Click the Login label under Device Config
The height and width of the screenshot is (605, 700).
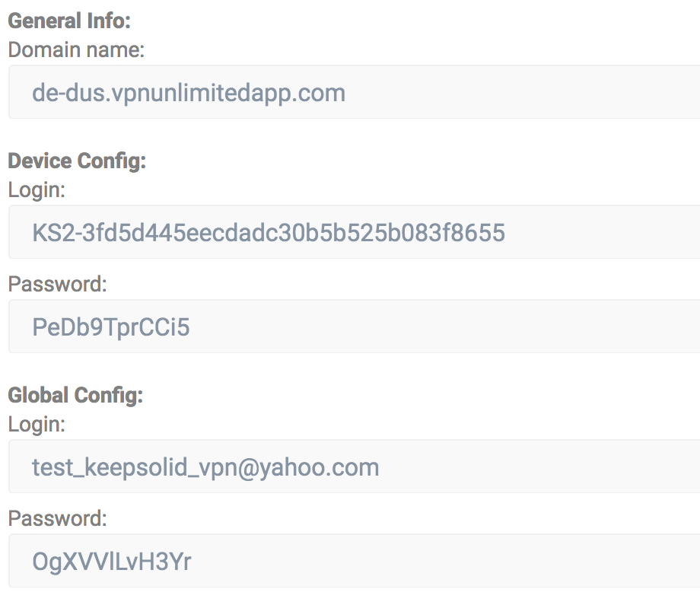37,190
